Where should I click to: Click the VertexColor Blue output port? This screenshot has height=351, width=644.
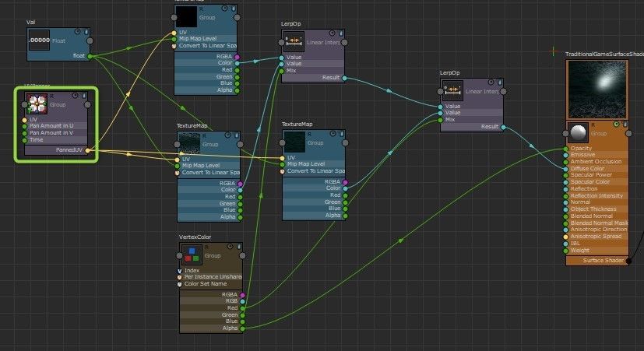tap(243, 321)
